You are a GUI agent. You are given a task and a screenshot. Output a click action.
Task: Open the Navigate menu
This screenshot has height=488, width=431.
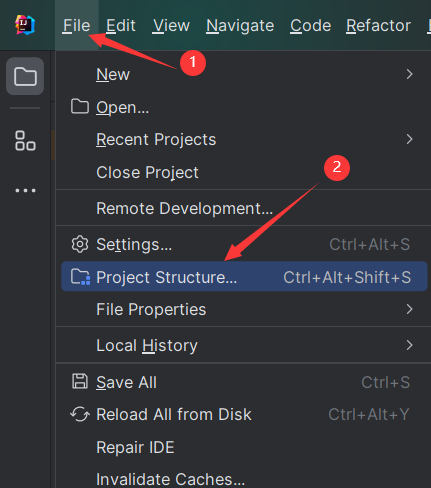click(240, 25)
